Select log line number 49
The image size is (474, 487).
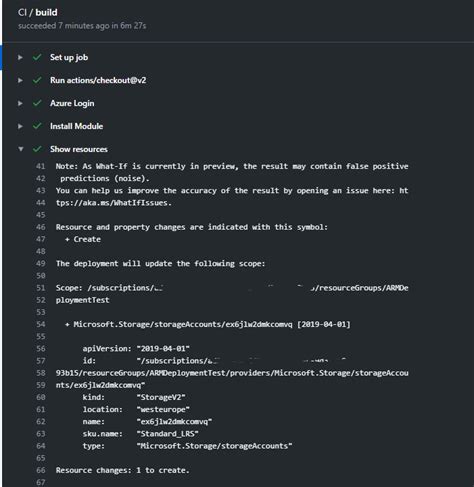coord(41,263)
